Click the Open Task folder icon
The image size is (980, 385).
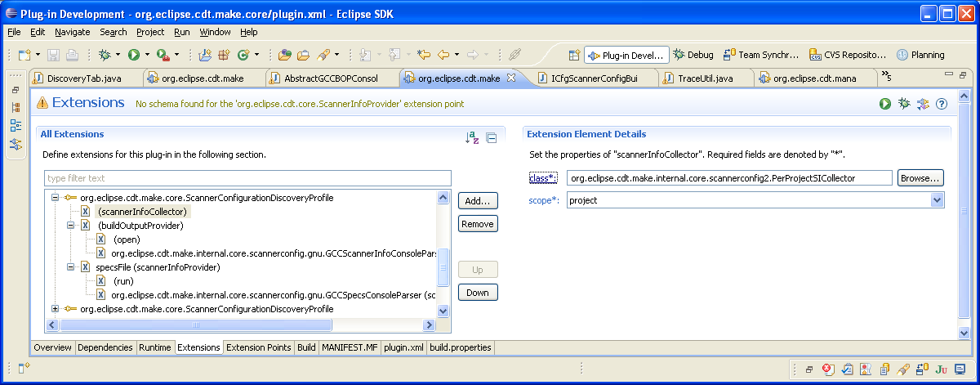click(303, 55)
